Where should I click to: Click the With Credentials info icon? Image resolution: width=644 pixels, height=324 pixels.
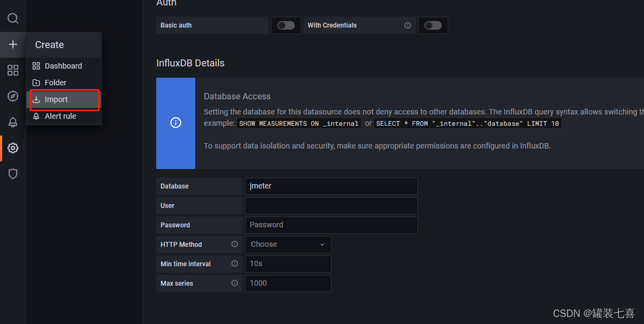(x=407, y=25)
